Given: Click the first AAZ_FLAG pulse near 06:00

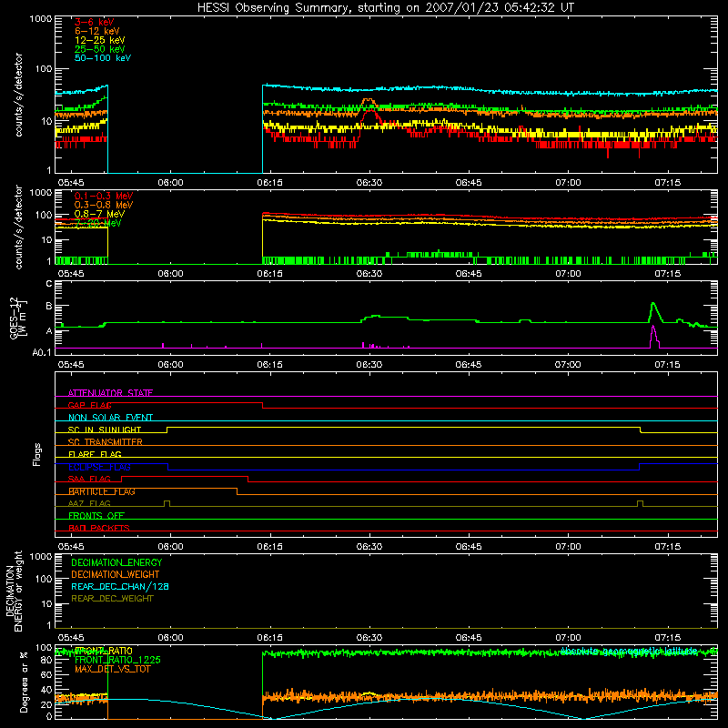Looking at the screenshot, I should point(167,503).
